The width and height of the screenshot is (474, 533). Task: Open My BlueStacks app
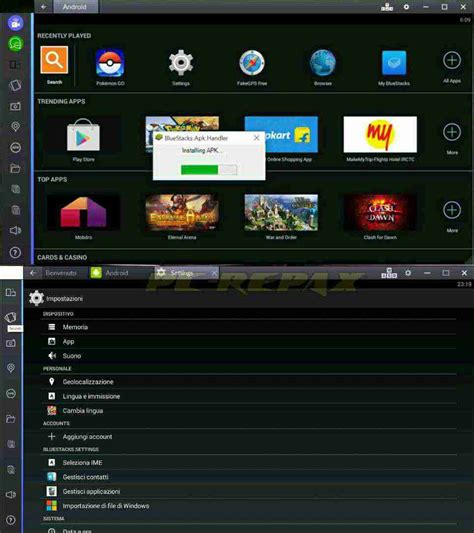pos(394,63)
